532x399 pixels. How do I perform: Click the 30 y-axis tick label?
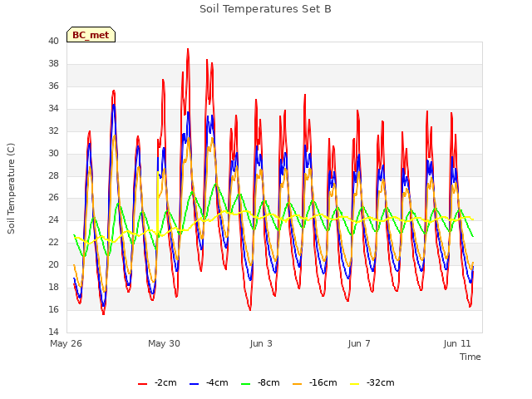click(x=53, y=153)
